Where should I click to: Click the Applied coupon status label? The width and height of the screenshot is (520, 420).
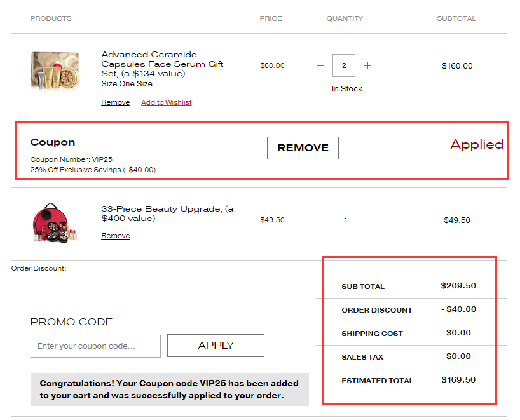tap(476, 144)
